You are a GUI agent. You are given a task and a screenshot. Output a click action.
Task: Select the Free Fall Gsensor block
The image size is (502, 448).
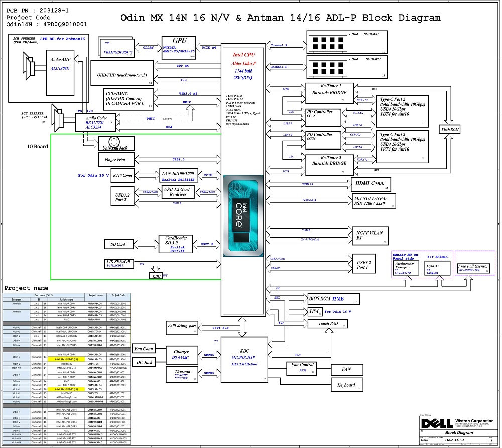tap(473, 268)
